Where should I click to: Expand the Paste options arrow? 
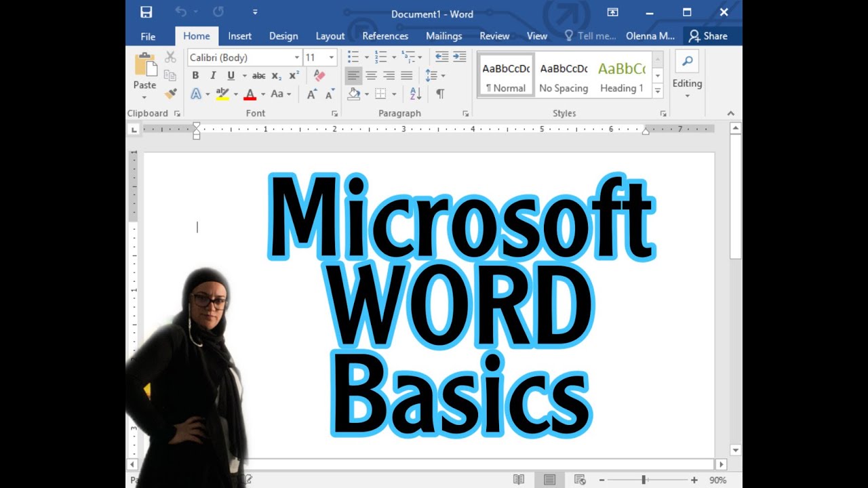144,98
